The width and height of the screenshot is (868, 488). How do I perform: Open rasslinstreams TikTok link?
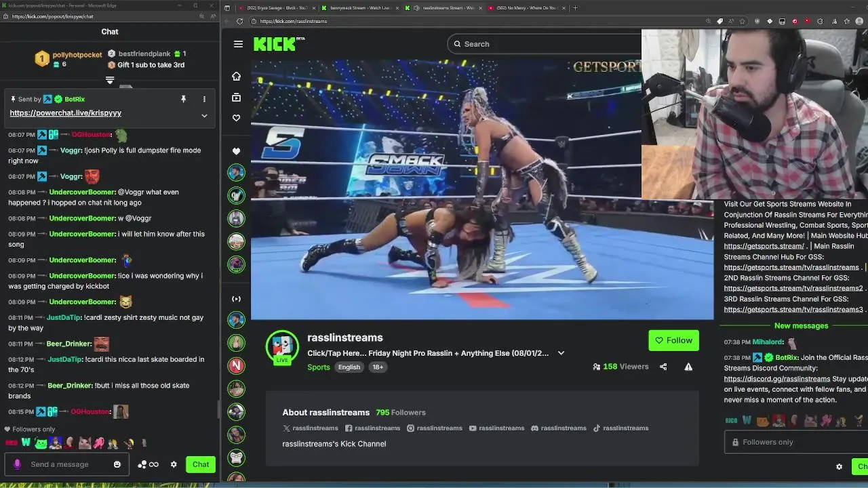[x=621, y=428]
